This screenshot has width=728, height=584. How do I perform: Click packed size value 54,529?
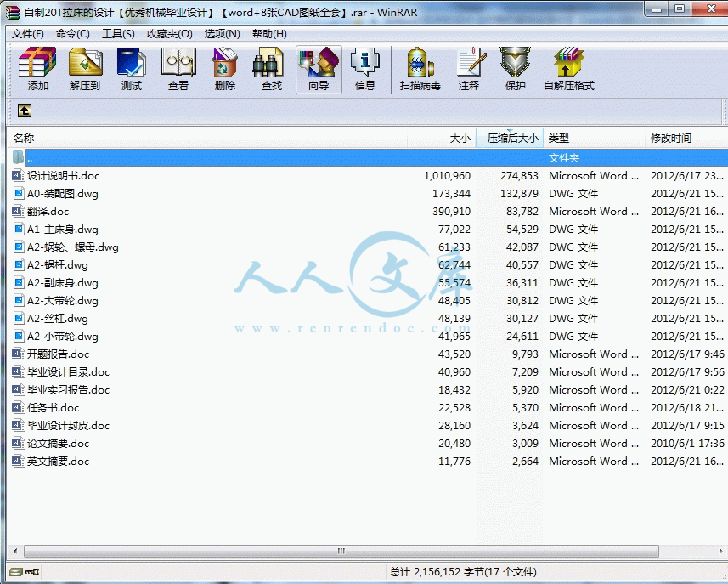coord(522,229)
